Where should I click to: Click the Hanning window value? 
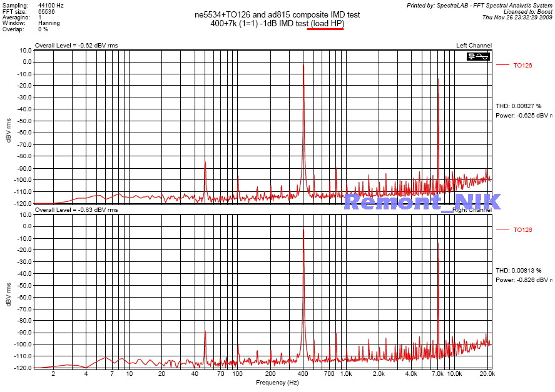click(48, 23)
